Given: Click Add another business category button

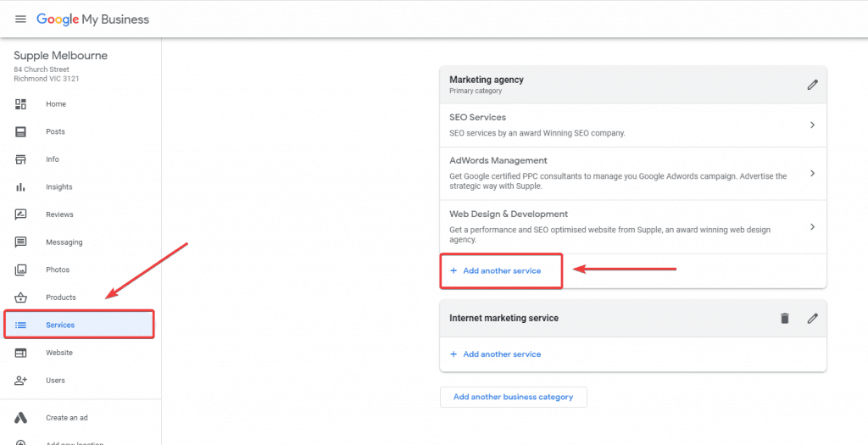Looking at the screenshot, I should pos(513,397).
